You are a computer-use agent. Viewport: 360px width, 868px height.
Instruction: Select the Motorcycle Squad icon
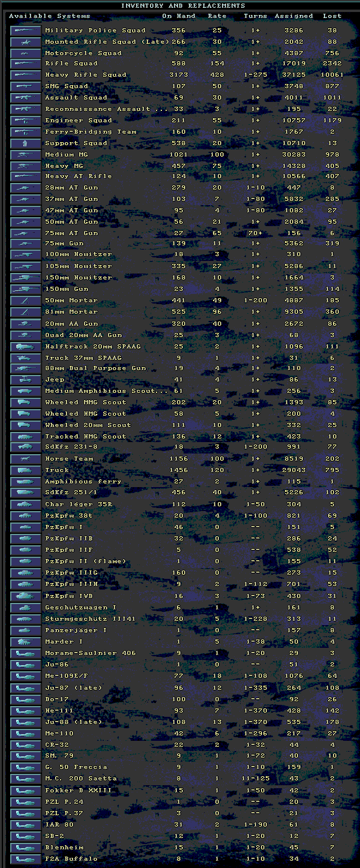[x=26, y=53]
